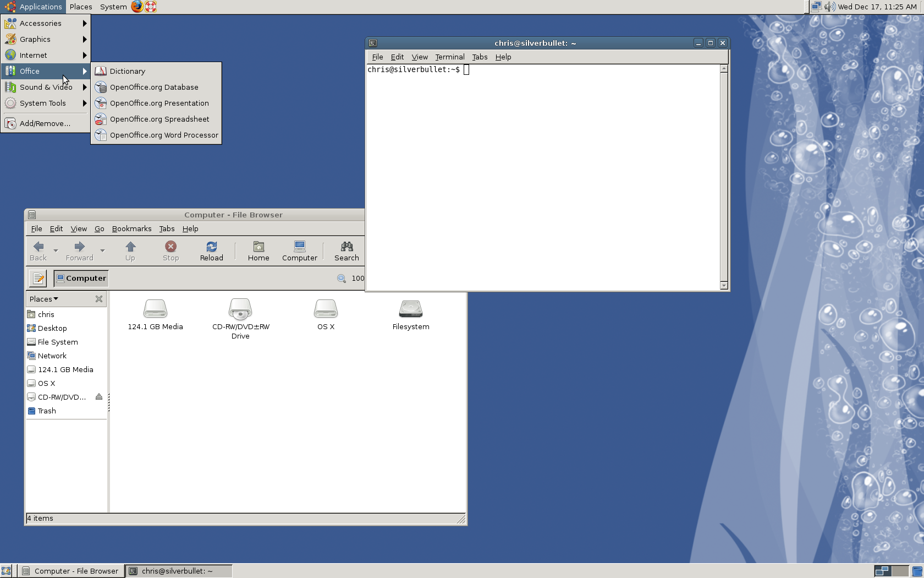Click the network monitor tray icon
The height and width of the screenshot is (578, 924).
pyautogui.click(x=817, y=7)
